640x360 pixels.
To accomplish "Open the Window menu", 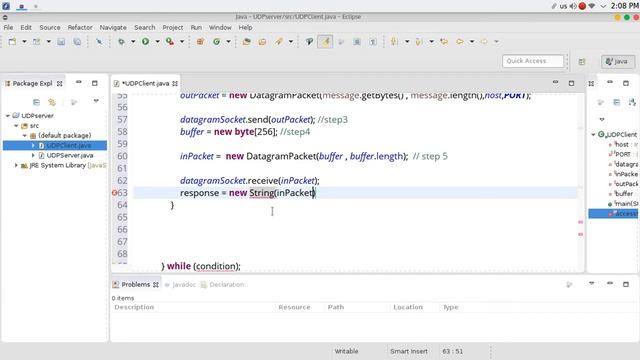I will (220, 27).
